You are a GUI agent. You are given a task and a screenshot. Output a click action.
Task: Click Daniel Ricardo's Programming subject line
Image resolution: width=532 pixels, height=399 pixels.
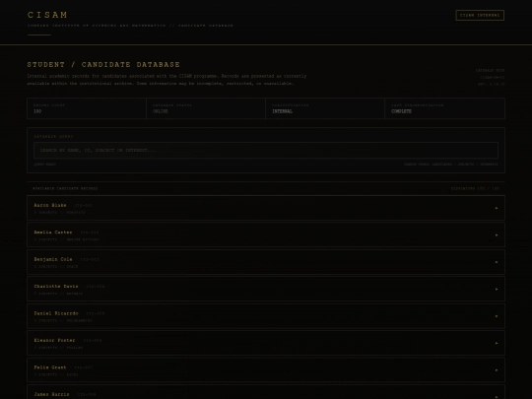coord(63,320)
